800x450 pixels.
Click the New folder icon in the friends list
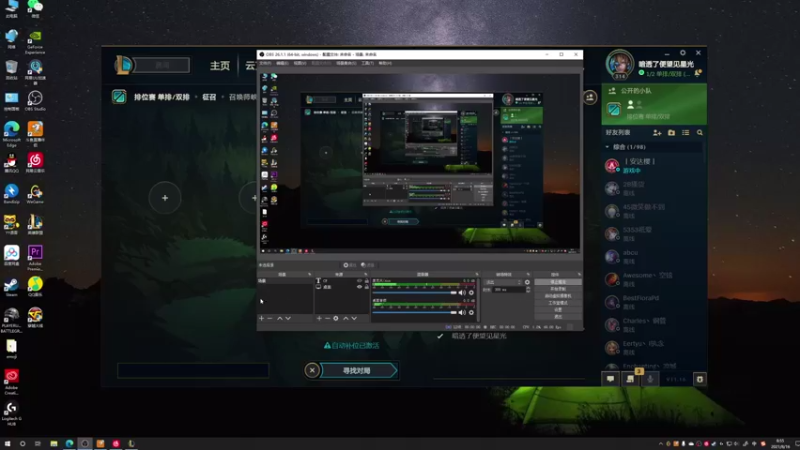671,133
